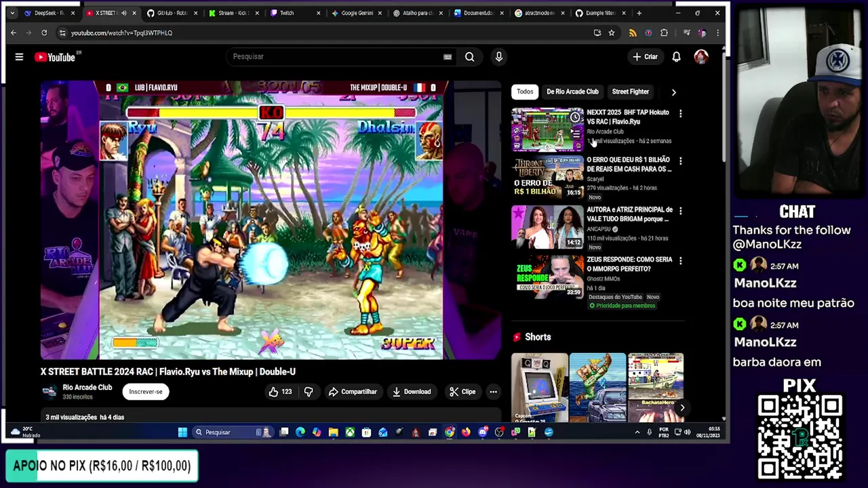Click the video player to pause Ryu vs Dhalsim
The width and height of the screenshot is (868, 488).
pos(271,220)
